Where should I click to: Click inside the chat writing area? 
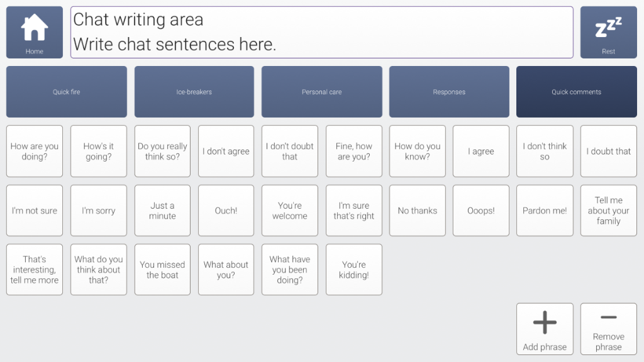point(321,32)
